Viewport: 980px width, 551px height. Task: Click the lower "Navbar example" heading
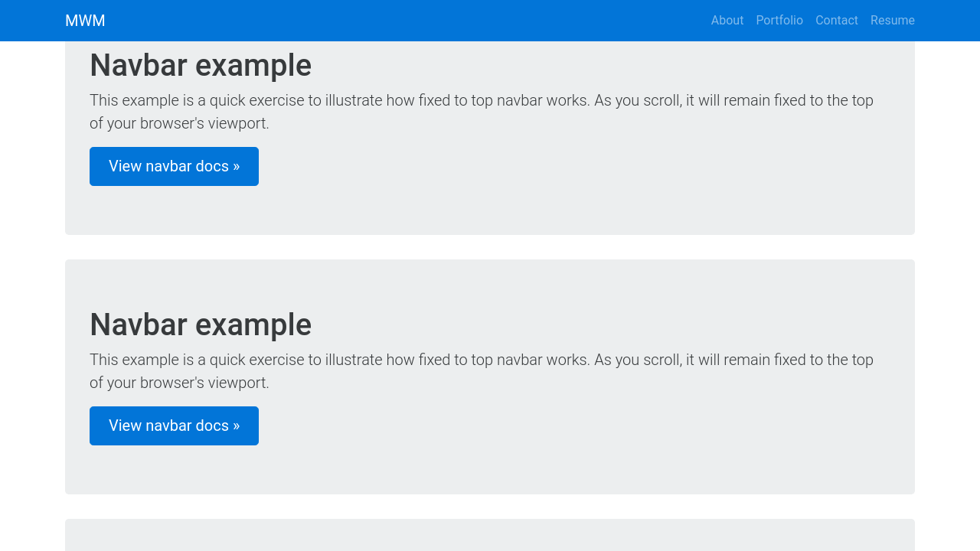tap(201, 325)
